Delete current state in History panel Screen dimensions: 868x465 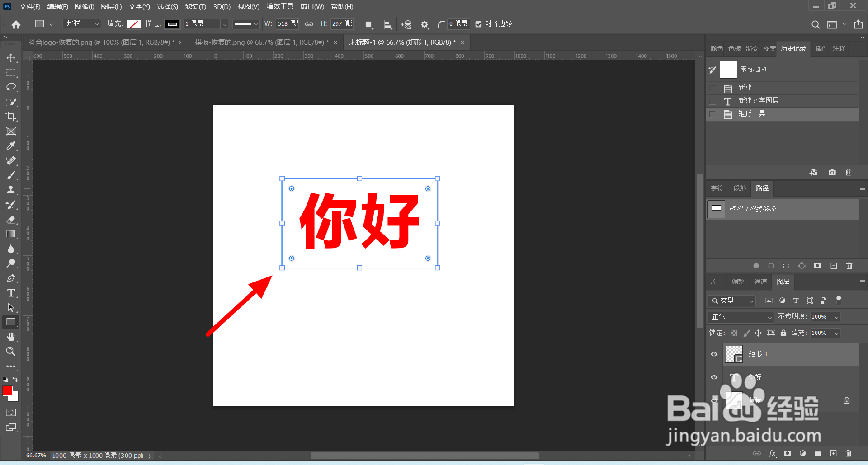pos(849,172)
